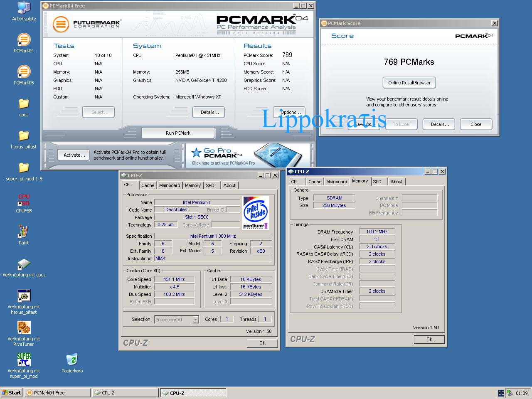Launch the PCMark05 desktop shortcut
The image size is (532, 399).
(24, 75)
